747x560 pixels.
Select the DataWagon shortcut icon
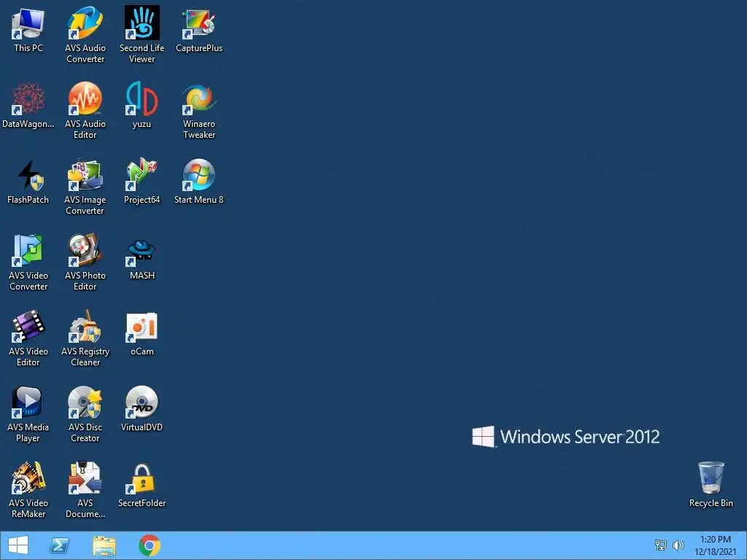(x=28, y=98)
